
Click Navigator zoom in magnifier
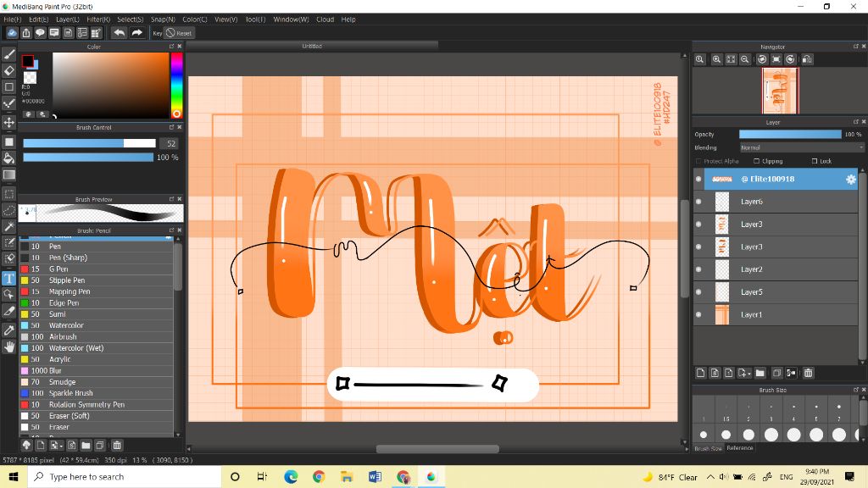point(716,59)
